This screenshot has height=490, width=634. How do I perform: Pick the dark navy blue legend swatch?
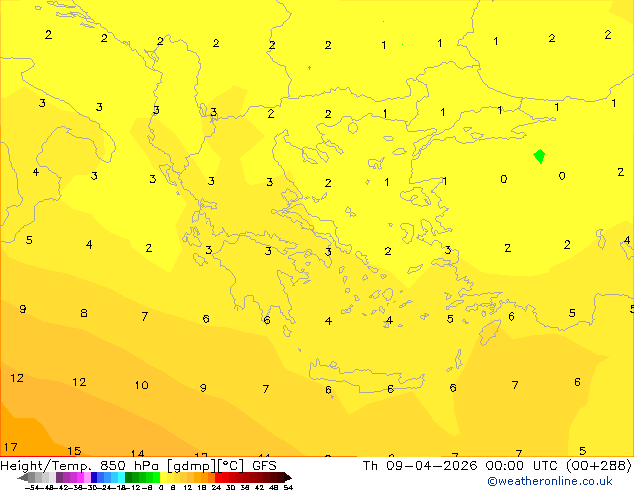(94, 477)
